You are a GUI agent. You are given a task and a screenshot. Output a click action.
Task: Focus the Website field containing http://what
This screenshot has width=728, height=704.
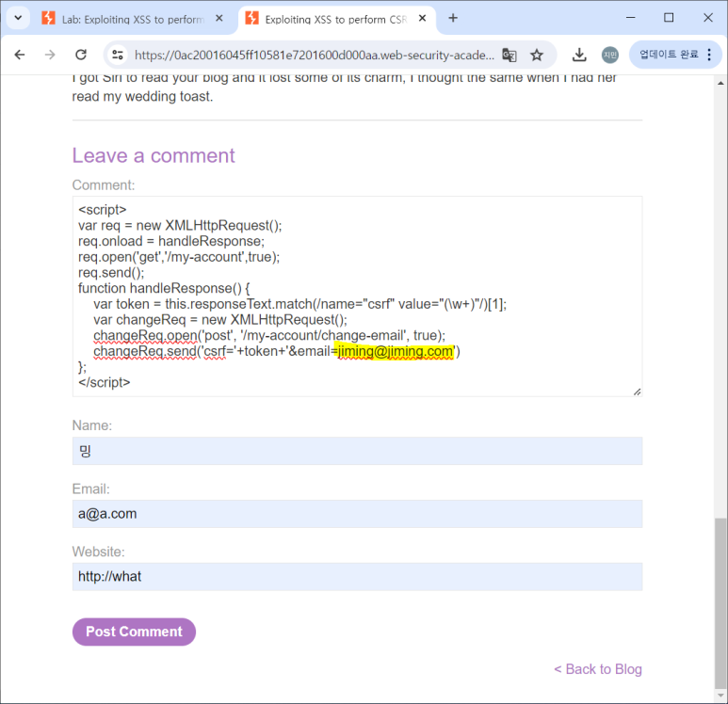357,576
